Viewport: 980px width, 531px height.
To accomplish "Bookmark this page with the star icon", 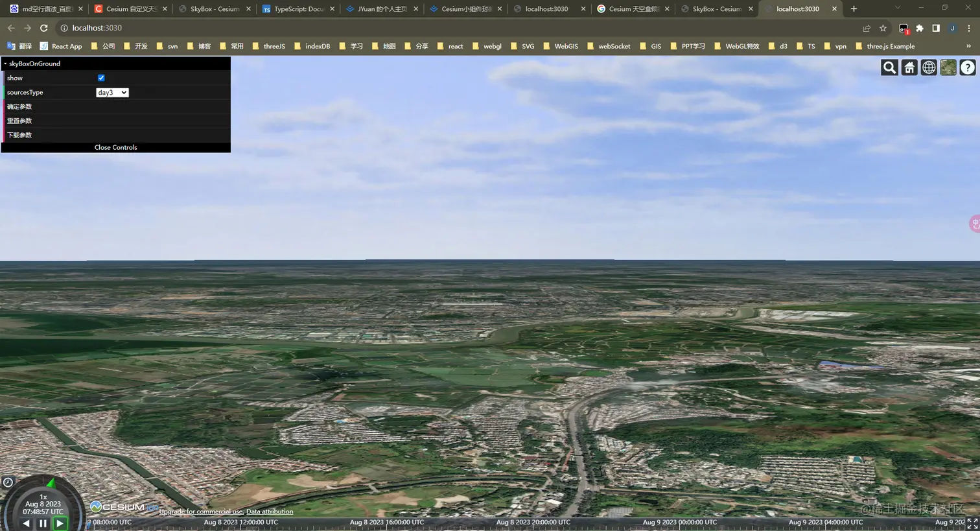I will coord(883,28).
